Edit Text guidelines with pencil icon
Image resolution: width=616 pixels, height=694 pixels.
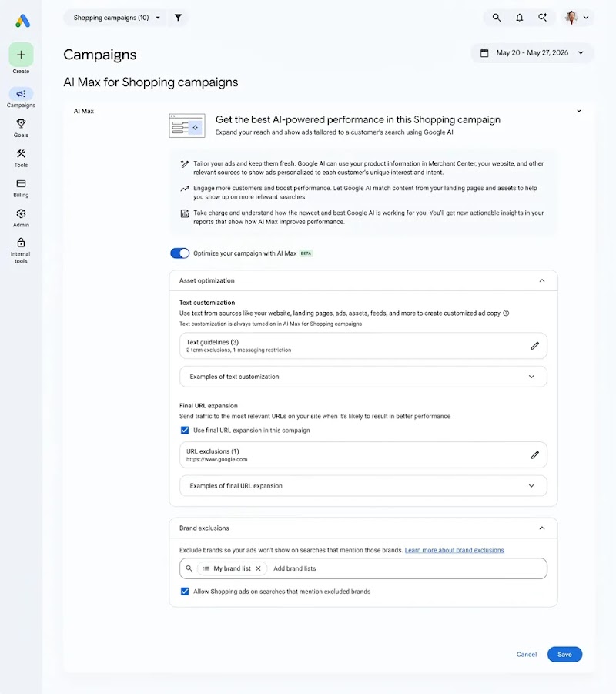534,346
